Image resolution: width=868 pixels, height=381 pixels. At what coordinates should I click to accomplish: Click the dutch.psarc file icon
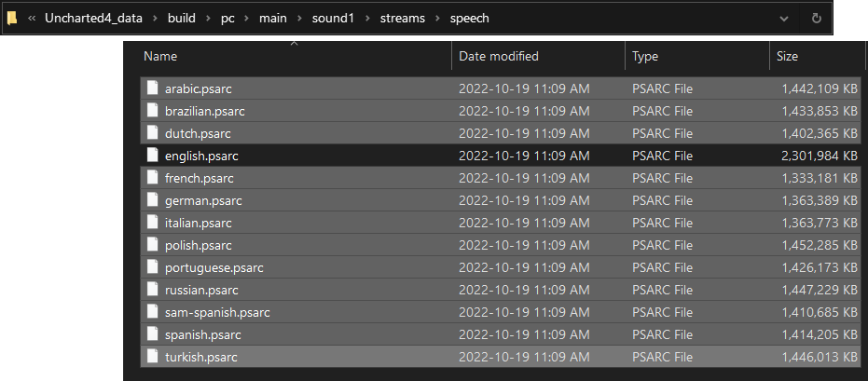coord(153,133)
